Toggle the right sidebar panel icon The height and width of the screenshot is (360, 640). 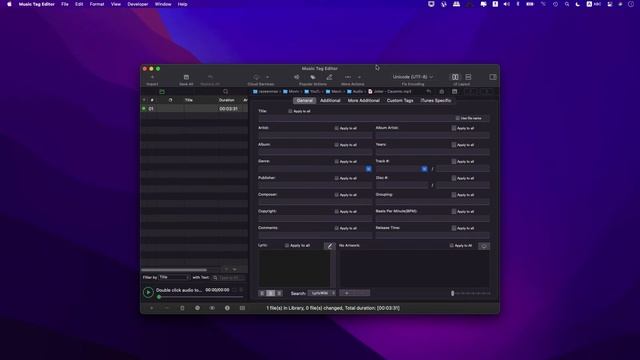(493, 77)
